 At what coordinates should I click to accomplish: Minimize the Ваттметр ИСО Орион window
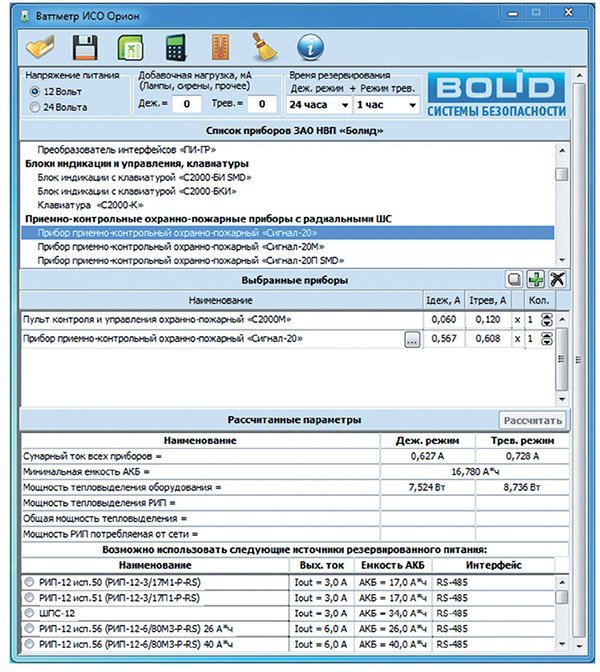pyautogui.click(x=513, y=13)
